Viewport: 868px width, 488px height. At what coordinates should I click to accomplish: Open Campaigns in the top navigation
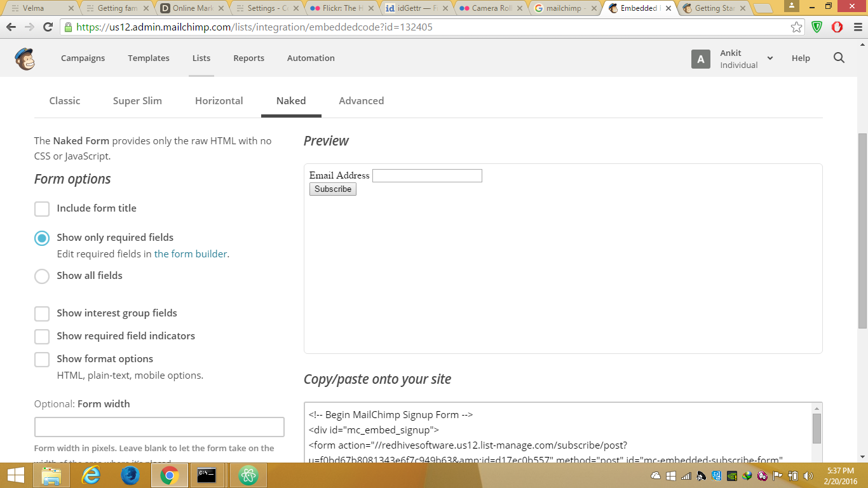(83, 58)
